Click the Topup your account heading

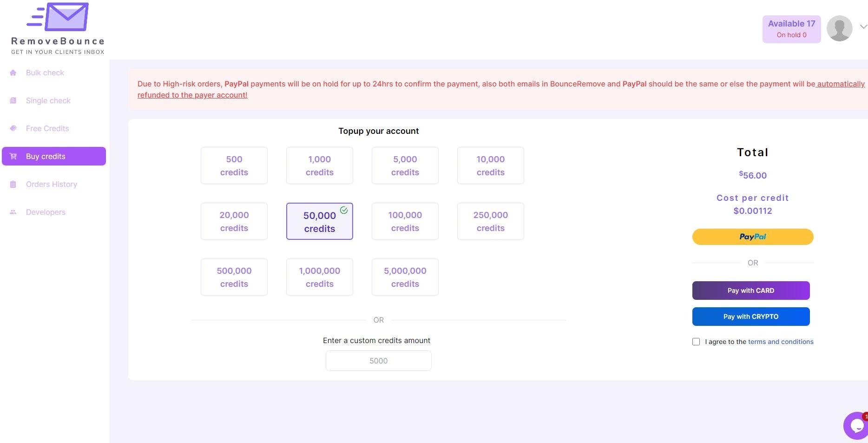[x=379, y=131]
